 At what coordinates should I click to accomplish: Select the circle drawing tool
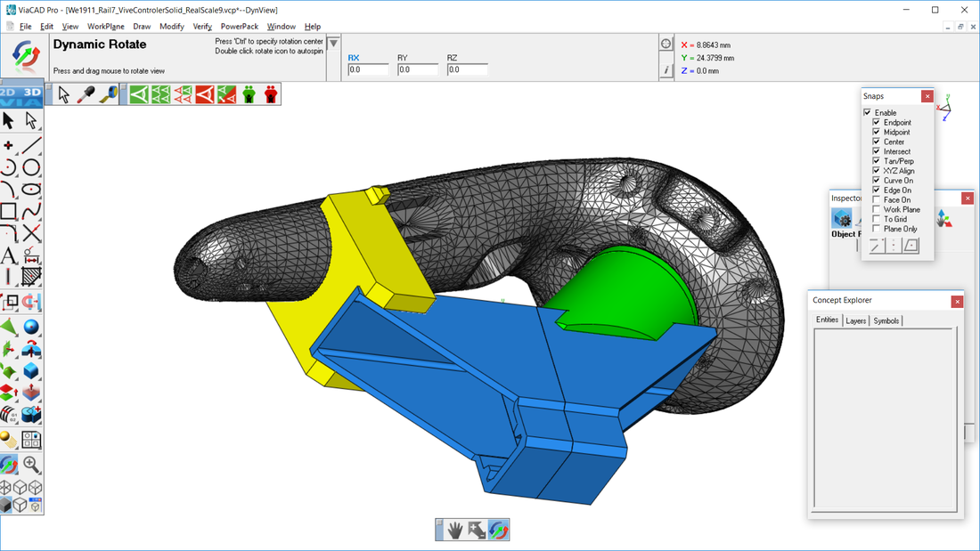31,166
